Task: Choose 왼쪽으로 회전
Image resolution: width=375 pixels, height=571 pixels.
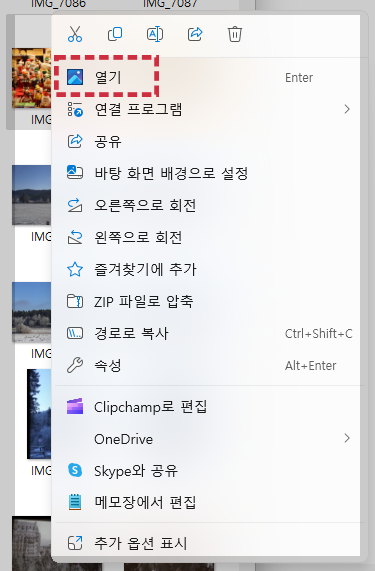Action: click(208, 237)
